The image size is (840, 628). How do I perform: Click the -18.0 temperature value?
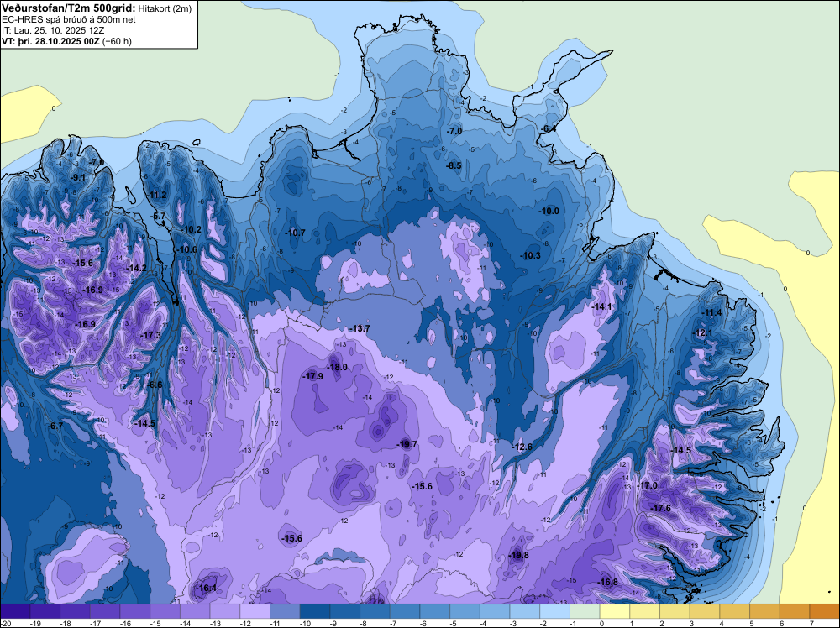point(338,367)
